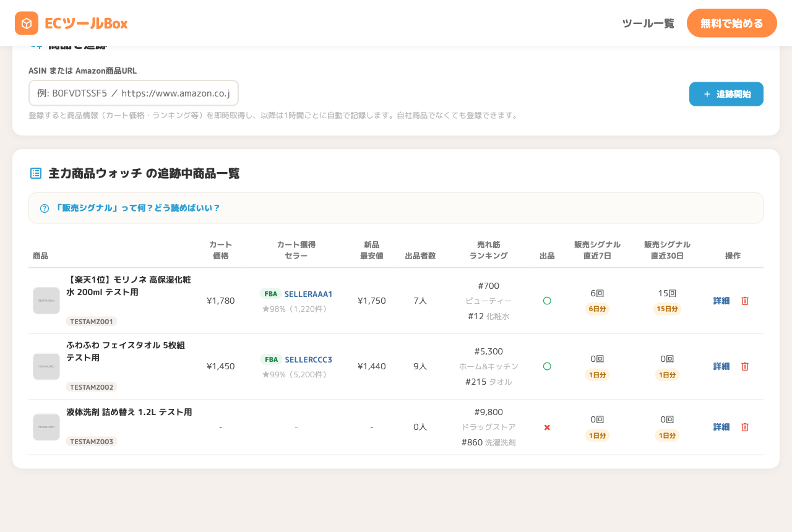Viewport: 792px width, 532px height.
Task: Click seller rating ★98%（1,220件）
Action: click(x=296, y=309)
